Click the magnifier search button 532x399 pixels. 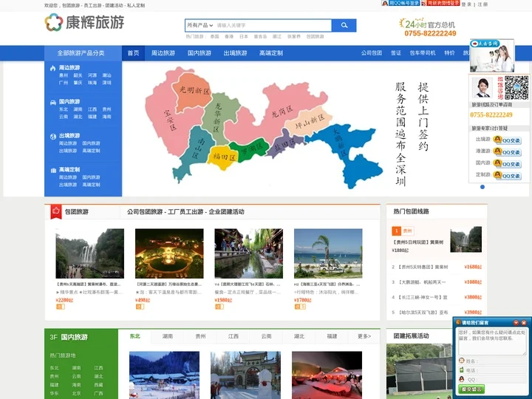pyautogui.click(x=344, y=25)
